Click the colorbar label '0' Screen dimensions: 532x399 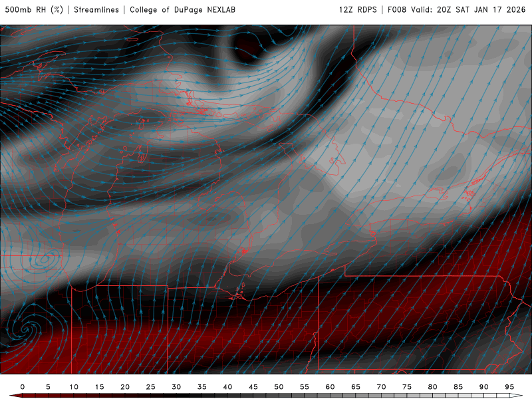(23, 387)
